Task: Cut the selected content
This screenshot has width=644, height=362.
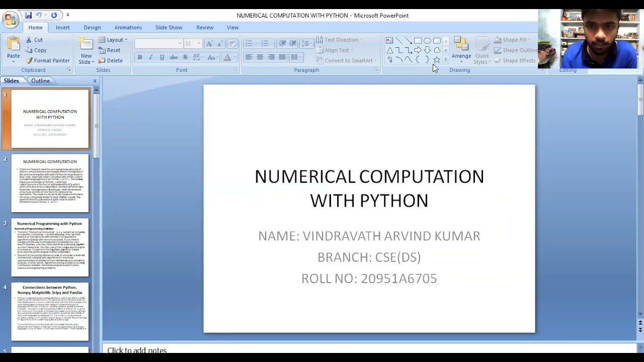Action: [x=34, y=40]
